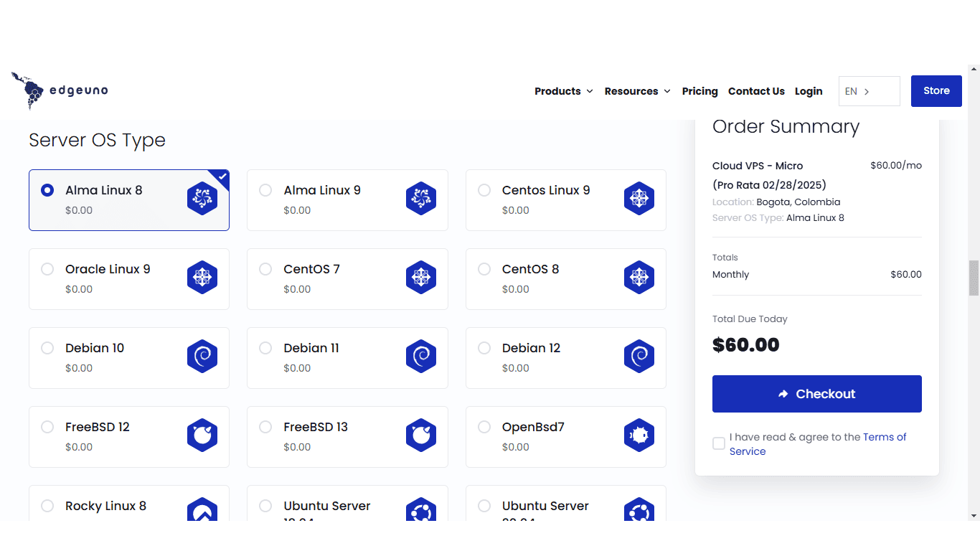Click the scrollbar up arrow
Image resolution: width=980 pixels, height=551 pixels.
[x=974, y=70]
